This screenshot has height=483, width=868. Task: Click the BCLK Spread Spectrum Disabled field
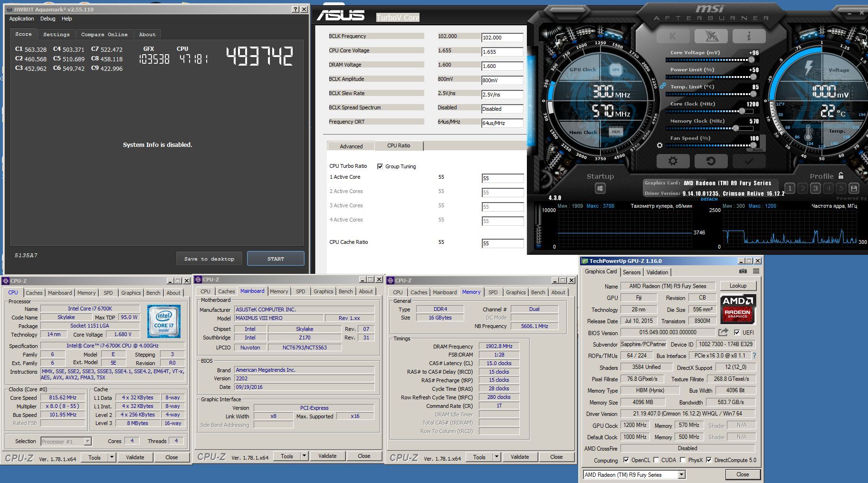click(x=502, y=109)
